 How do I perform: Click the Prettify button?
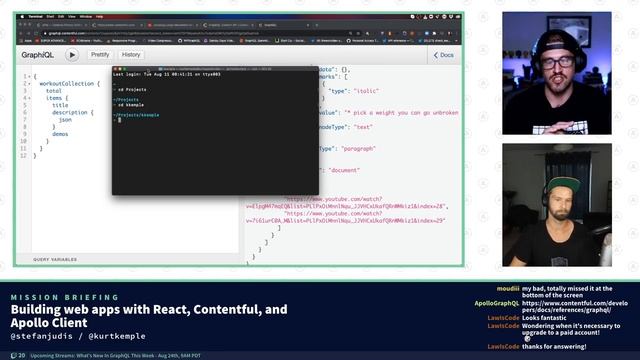pyautogui.click(x=100, y=55)
